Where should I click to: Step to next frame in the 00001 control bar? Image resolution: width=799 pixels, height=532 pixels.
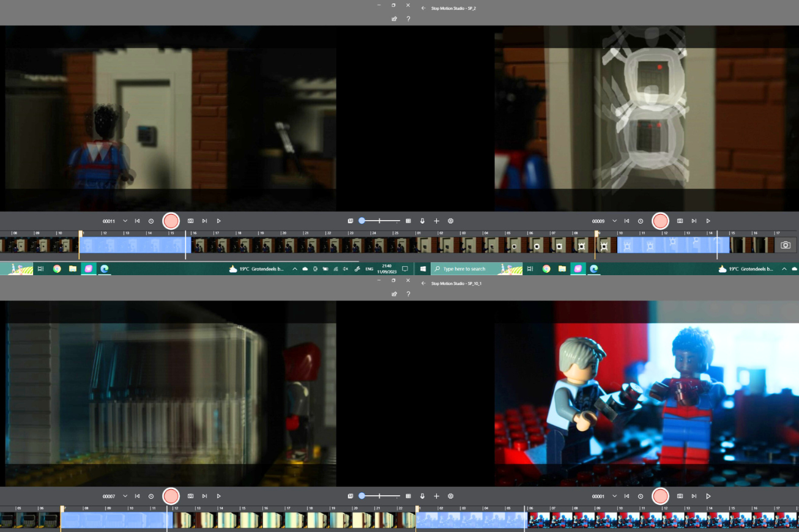pyautogui.click(x=694, y=497)
